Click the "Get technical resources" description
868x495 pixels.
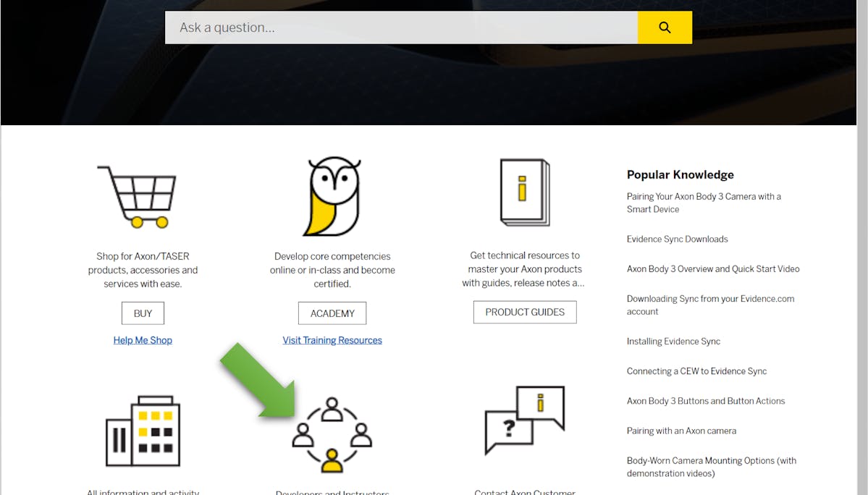525,268
